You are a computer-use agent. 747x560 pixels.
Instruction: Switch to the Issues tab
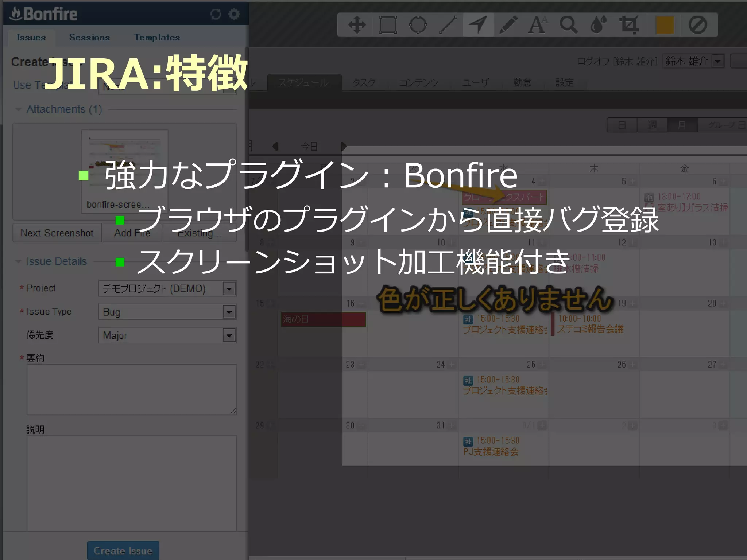(31, 37)
